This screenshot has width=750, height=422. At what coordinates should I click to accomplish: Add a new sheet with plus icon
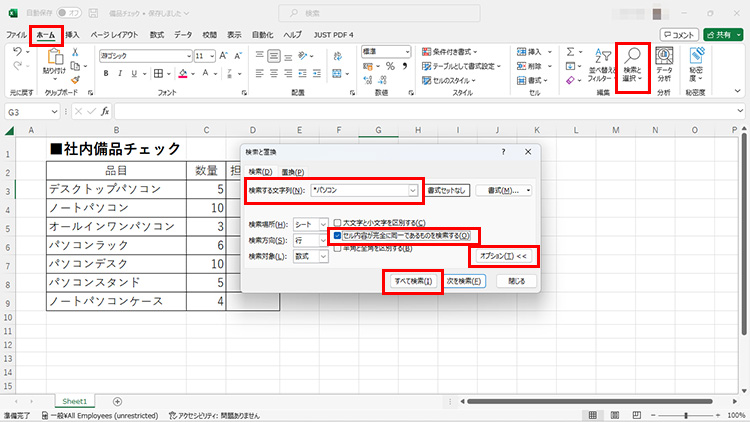(118, 401)
